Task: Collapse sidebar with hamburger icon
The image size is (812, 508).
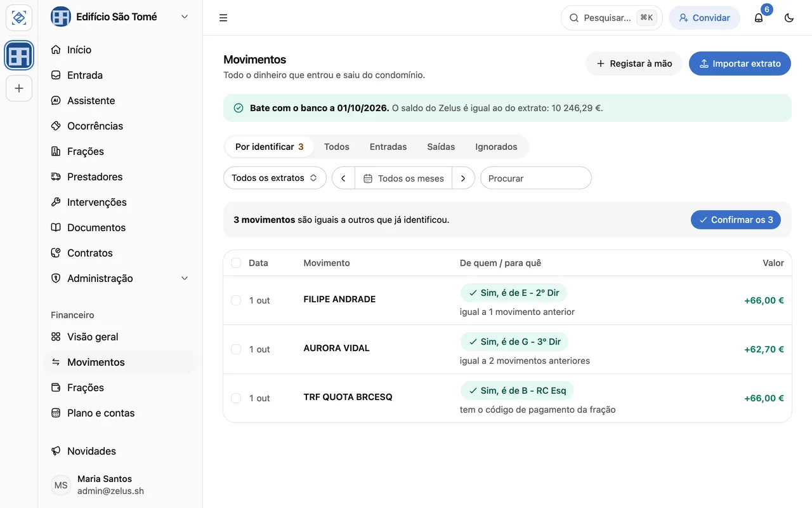Action: click(x=223, y=18)
